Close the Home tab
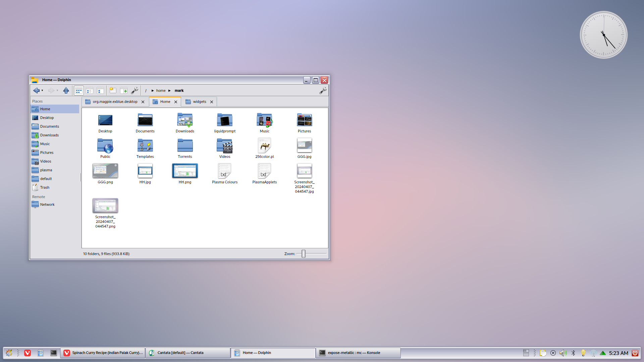This screenshot has height=362, width=644. [x=176, y=102]
